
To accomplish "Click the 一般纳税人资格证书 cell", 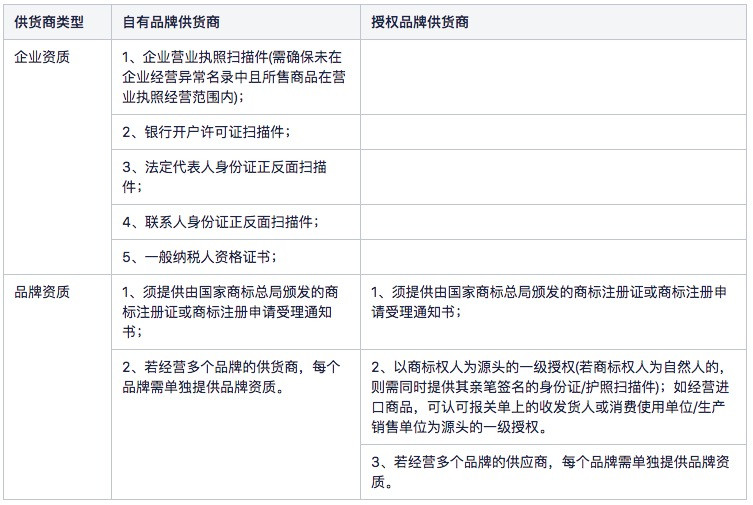I will click(x=236, y=257).
